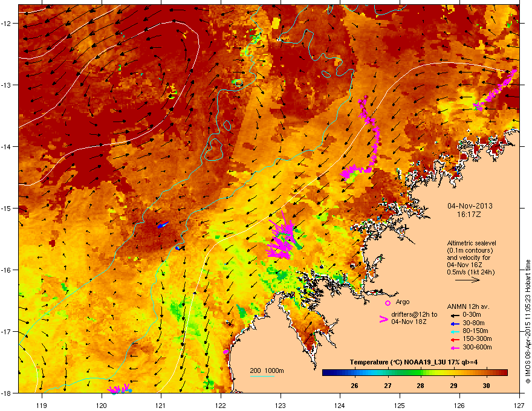The width and height of the screenshot is (532, 411).
Task: Click the magenta 300-600m arrow legend symbol
Action: (x=455, y=348)
